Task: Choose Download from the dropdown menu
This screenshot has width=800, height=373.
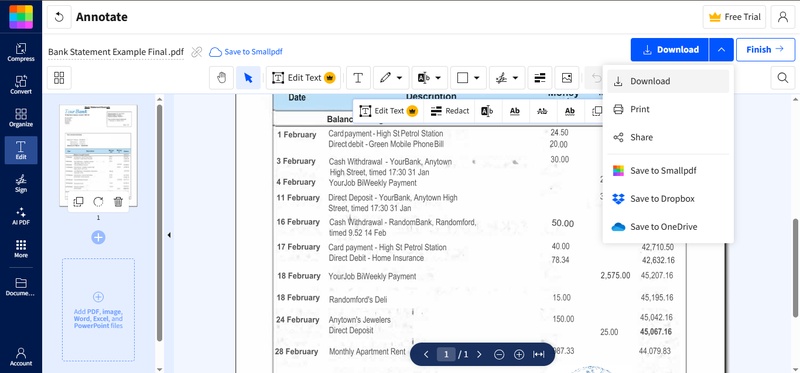Action: [668, 81]
